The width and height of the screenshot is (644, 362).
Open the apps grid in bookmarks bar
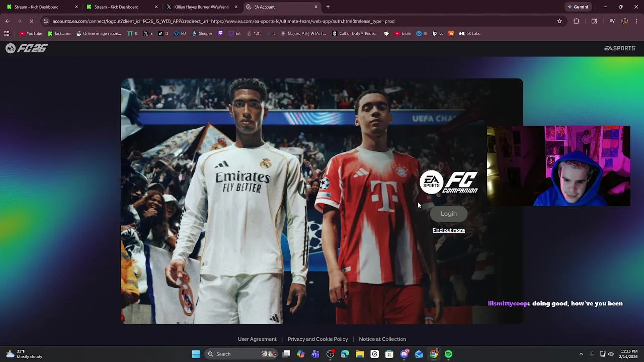point(7,34)
